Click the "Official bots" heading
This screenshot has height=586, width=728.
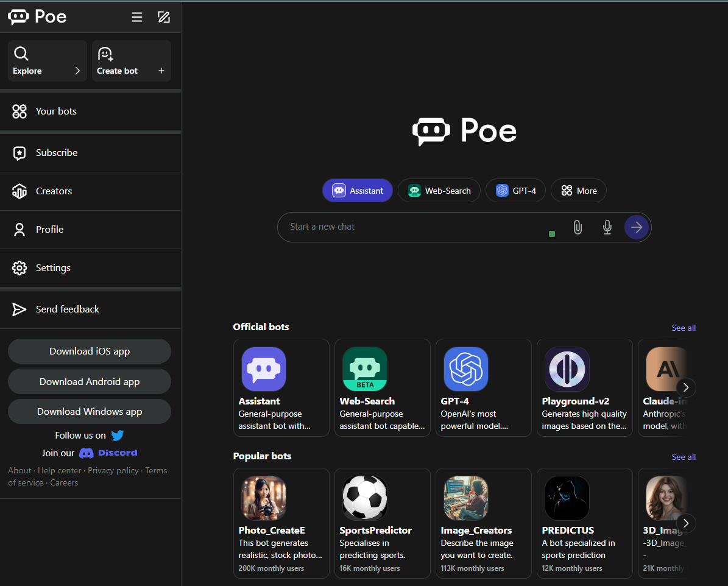click(x=261, y=327)
